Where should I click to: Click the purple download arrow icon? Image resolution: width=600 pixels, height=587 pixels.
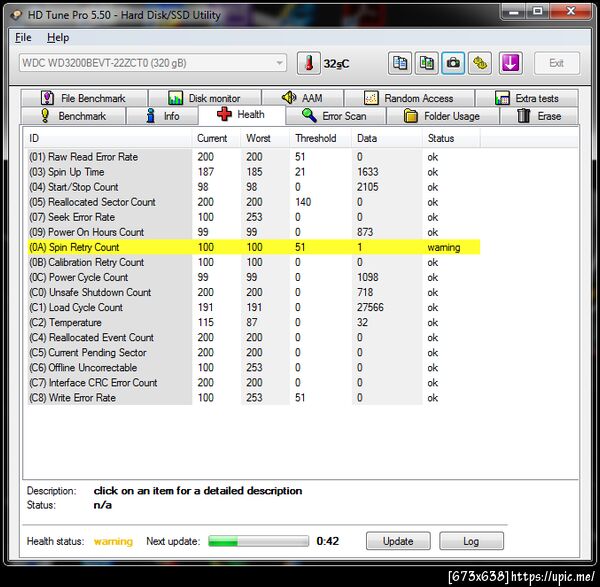[x=510, y=63]
